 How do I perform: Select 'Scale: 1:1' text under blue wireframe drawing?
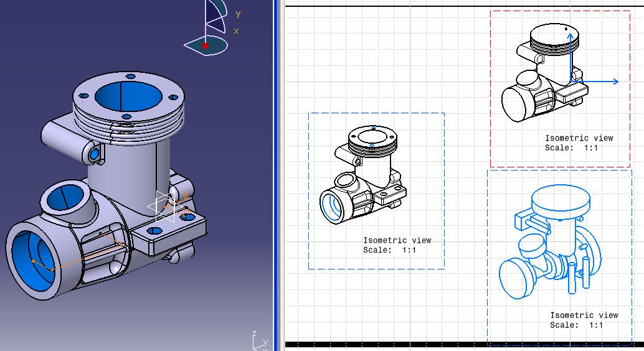click(577, 325)
